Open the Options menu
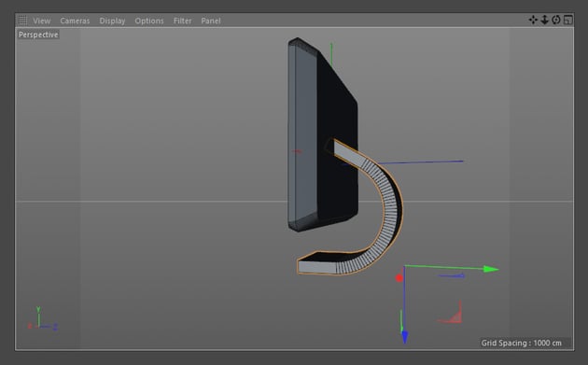588x365 pixels. point(149,21)
